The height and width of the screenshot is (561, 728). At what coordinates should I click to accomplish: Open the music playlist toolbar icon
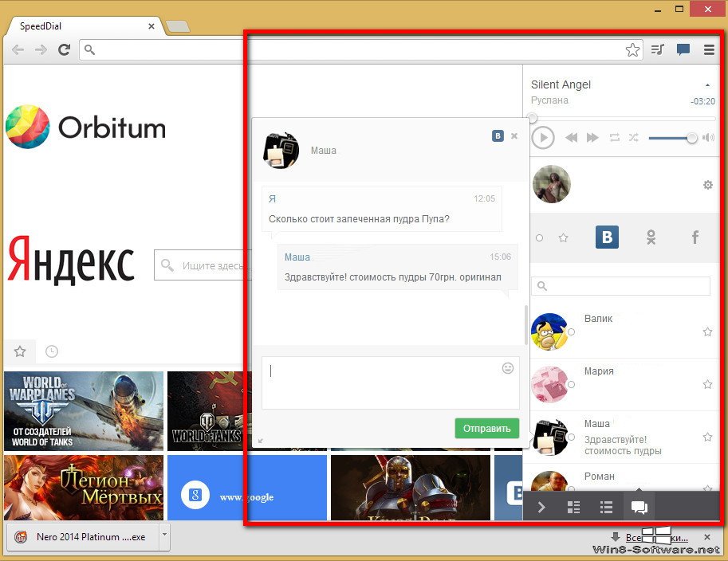tap(658, 49)
